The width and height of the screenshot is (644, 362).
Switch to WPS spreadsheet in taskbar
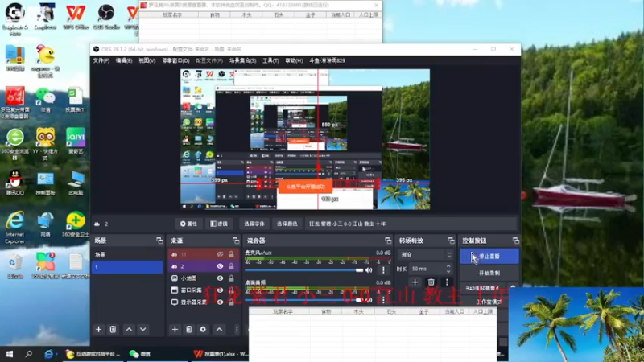(221, 354)
